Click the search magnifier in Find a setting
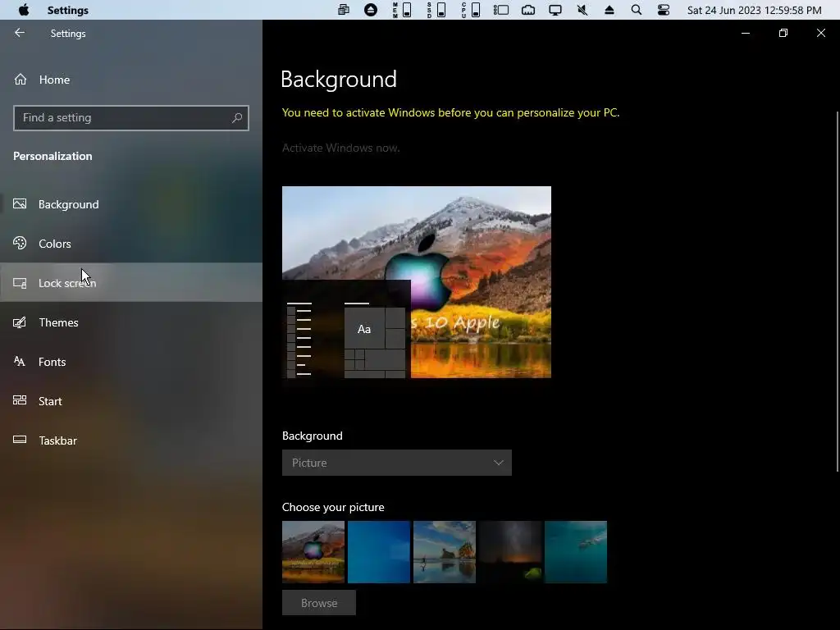This screenshot has width=840, height=630. click(237, 118)
